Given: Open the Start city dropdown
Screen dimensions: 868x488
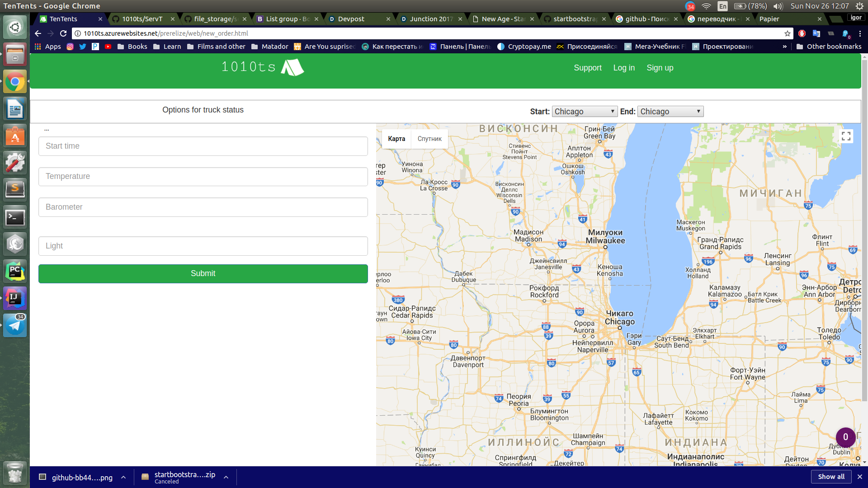Looking at the screenshot, I should point(585,112).
